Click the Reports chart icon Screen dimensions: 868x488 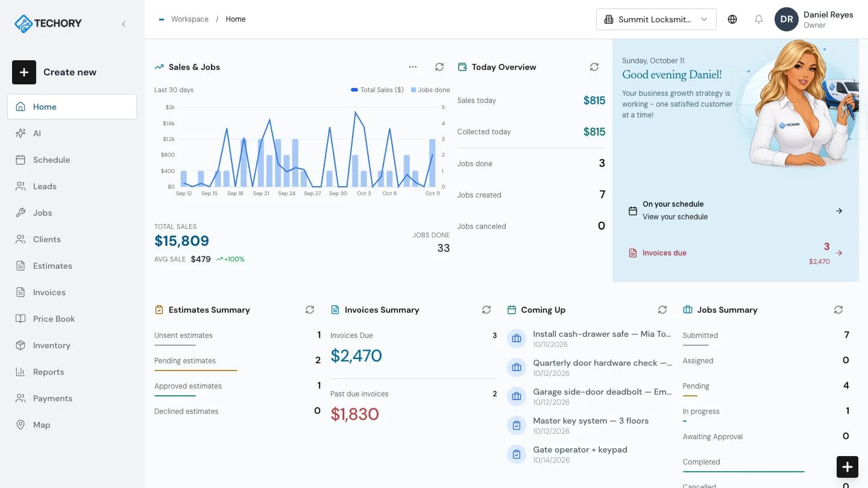tap(20, 372)
